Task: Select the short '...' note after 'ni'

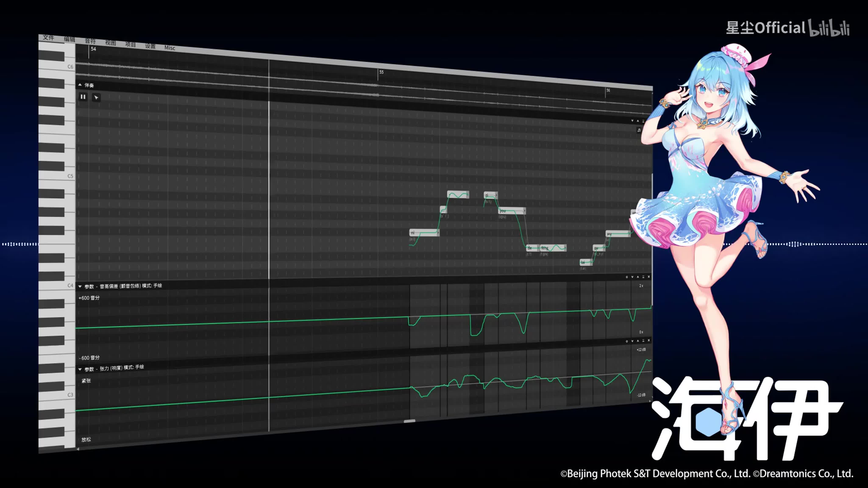Action: [444, 210]
